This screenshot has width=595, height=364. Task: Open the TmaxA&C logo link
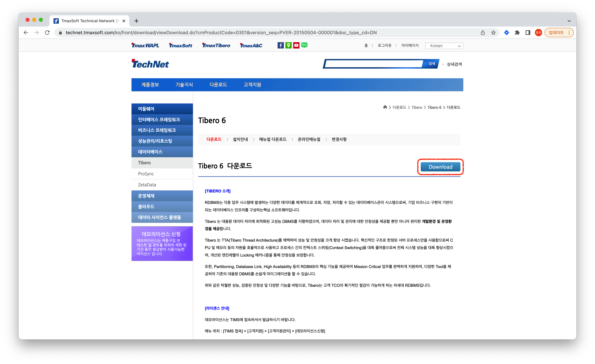pos(251,45)
